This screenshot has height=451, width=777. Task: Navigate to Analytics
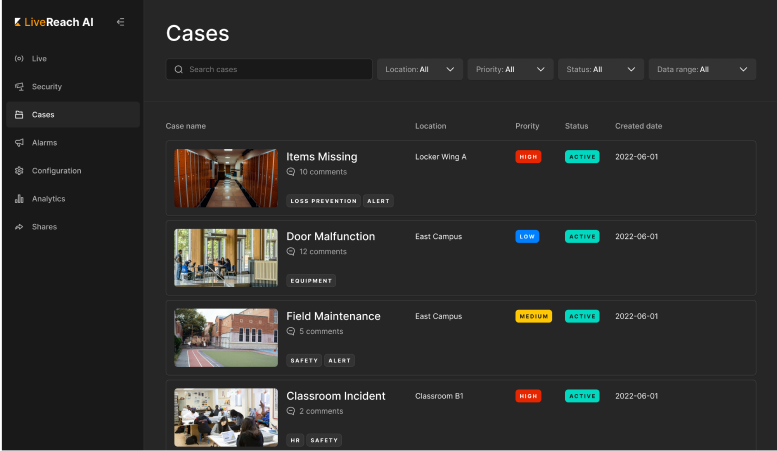point(73,199)
